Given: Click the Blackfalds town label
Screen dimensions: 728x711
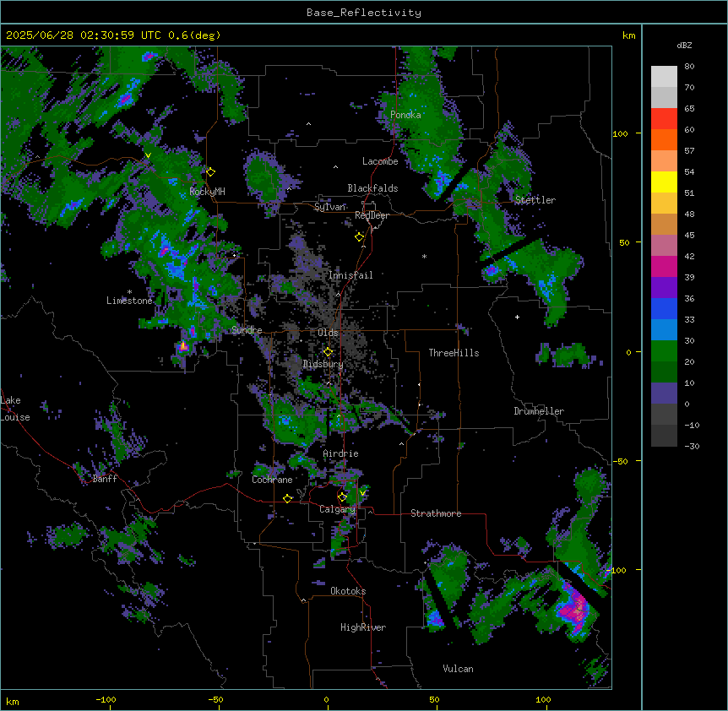Looking at the screenshot, I should 372,188.
